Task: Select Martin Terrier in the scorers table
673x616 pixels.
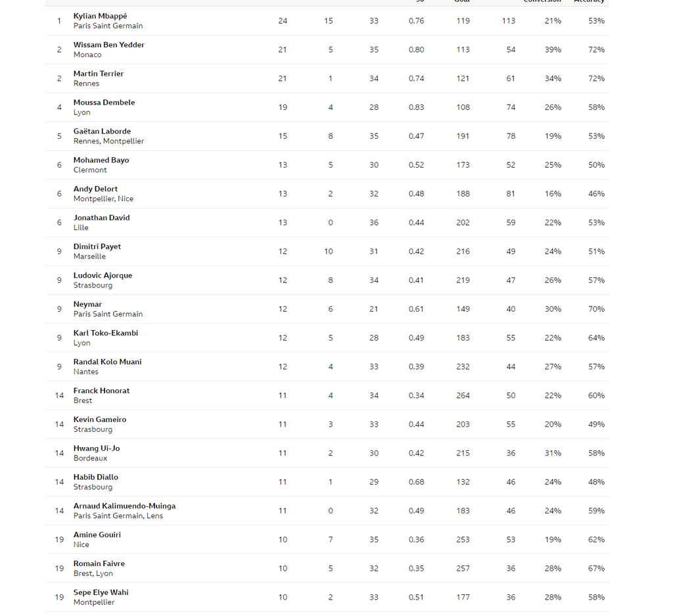Action: (x=98, y=74)
